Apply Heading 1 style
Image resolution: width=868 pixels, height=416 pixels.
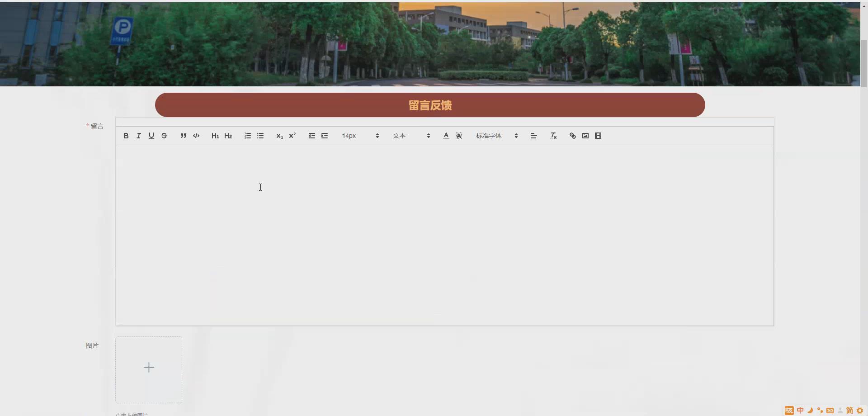[215, 136]
